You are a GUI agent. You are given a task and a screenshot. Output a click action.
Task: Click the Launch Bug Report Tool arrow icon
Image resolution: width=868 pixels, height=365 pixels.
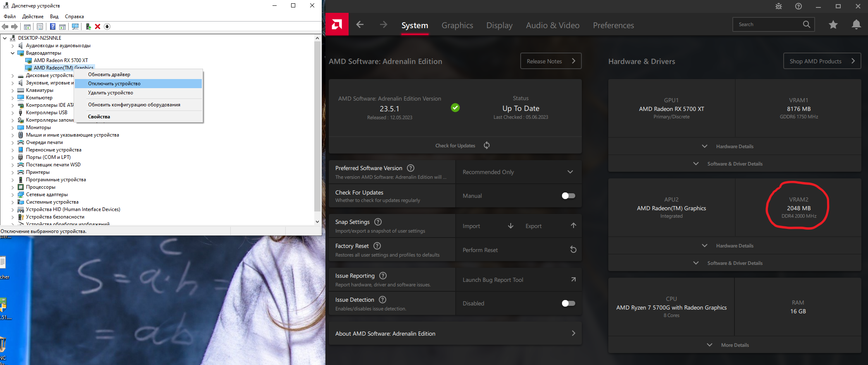573,279
